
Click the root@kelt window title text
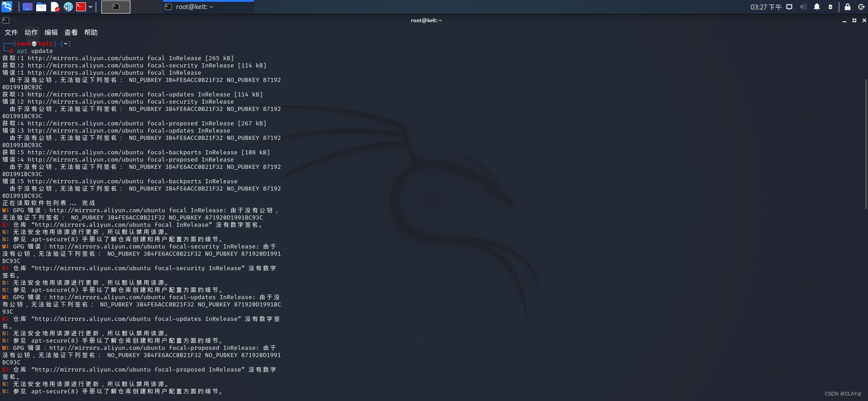426,20
